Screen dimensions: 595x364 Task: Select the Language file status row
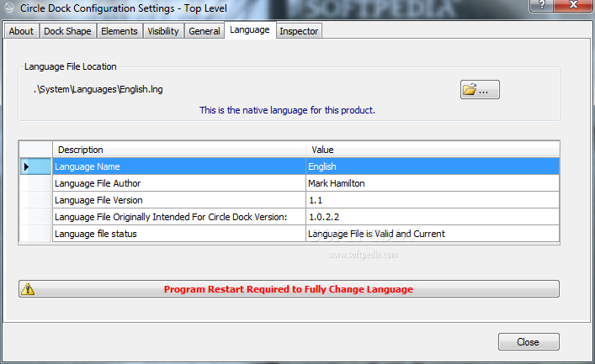(290, 234)
